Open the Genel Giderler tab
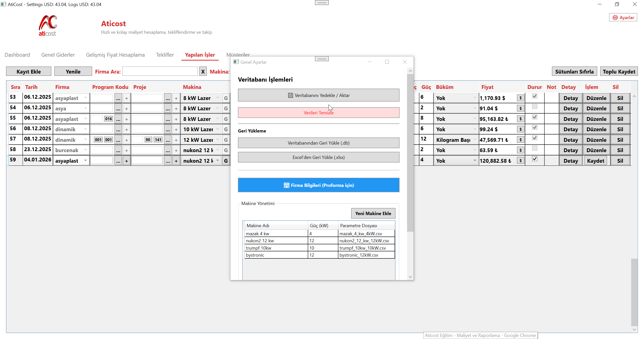644x339 pixels. click(x=58, y=55)
